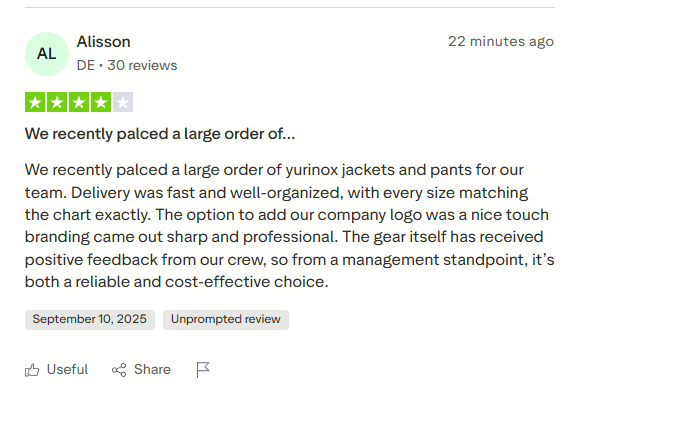Flag this review with flag icon
Image resolution: width=687 pixels, height=426 pixels.
coord(203,370)
